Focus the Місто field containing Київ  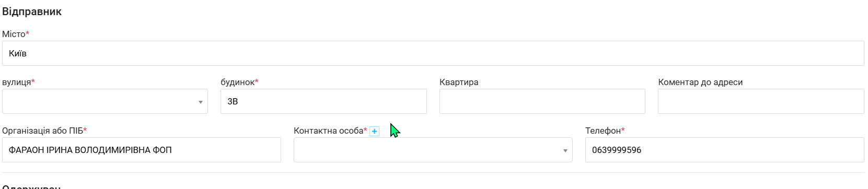point(433,53)
